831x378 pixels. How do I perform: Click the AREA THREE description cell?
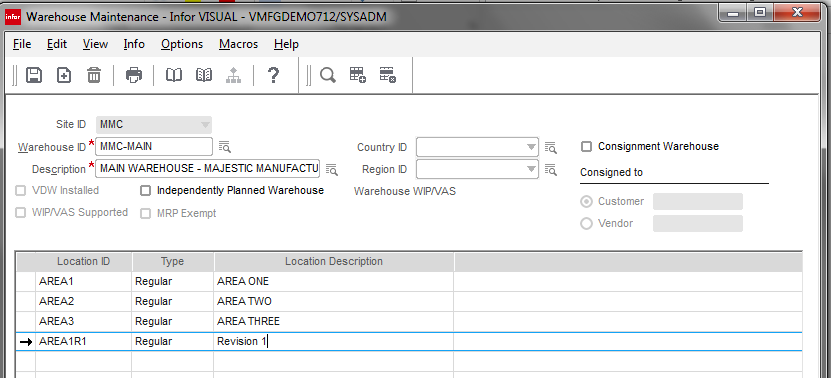click(333, 322)
